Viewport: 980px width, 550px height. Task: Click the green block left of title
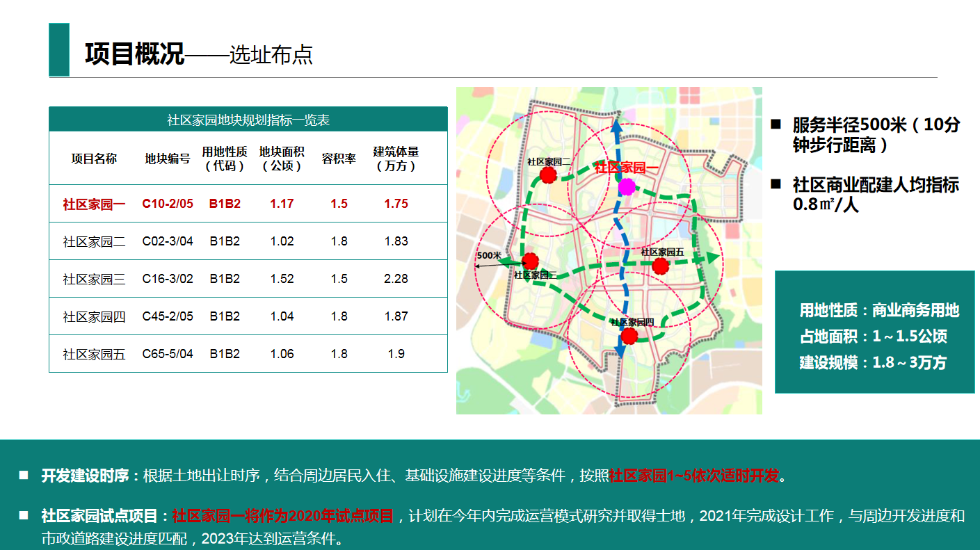pyautogui.click(x=59, y=49)
